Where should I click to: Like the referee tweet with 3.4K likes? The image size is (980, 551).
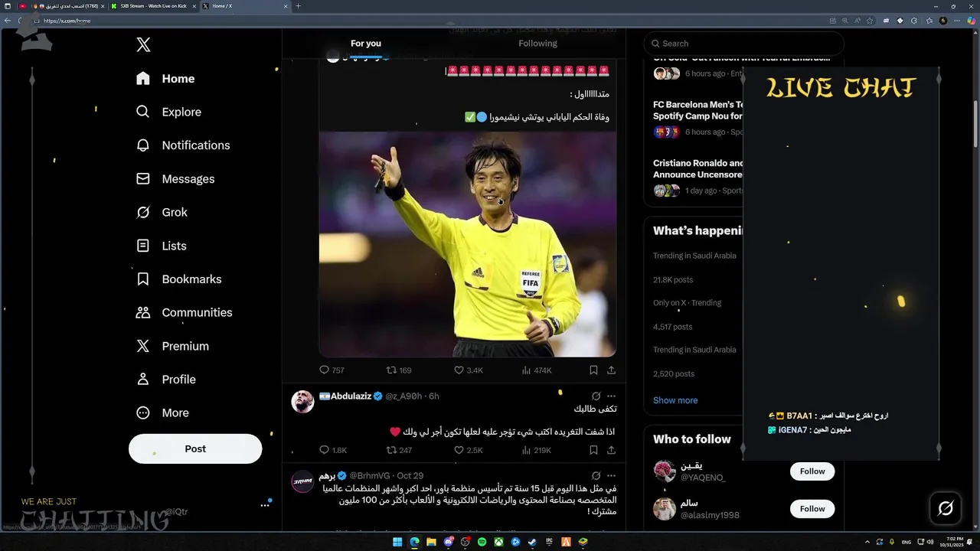tap(469, 370)
